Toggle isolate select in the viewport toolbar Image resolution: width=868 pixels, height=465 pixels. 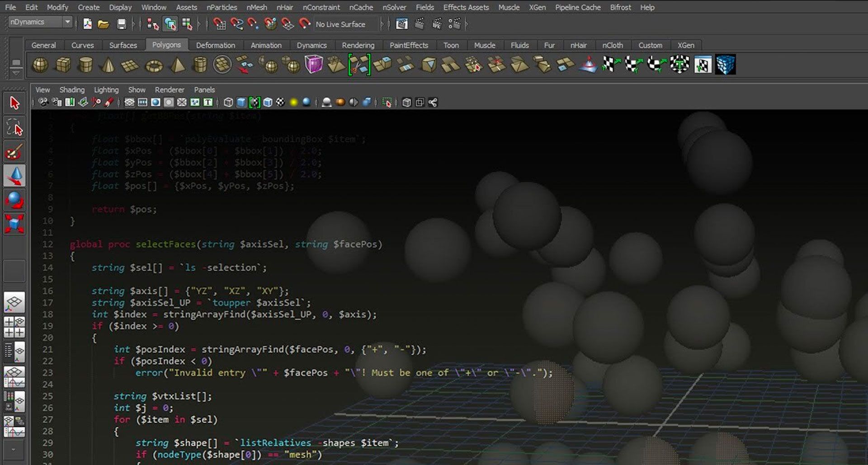pos(385,102)
